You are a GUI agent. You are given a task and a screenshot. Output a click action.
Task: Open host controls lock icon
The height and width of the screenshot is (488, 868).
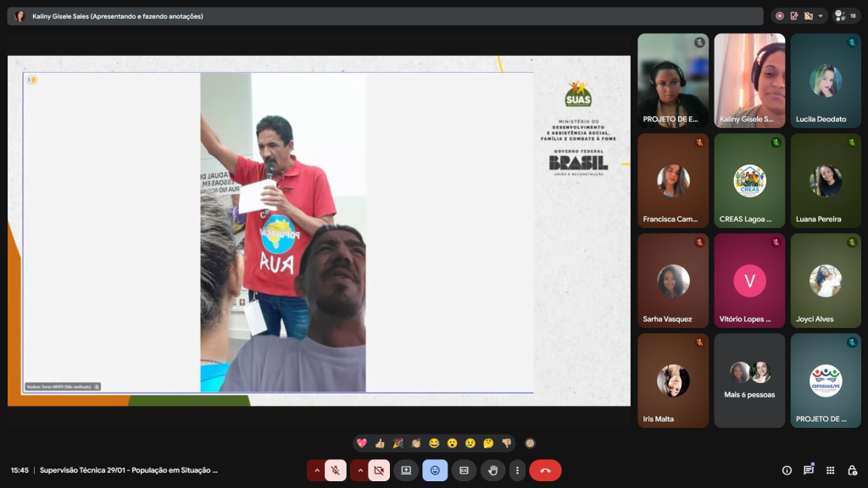point(852,470)
